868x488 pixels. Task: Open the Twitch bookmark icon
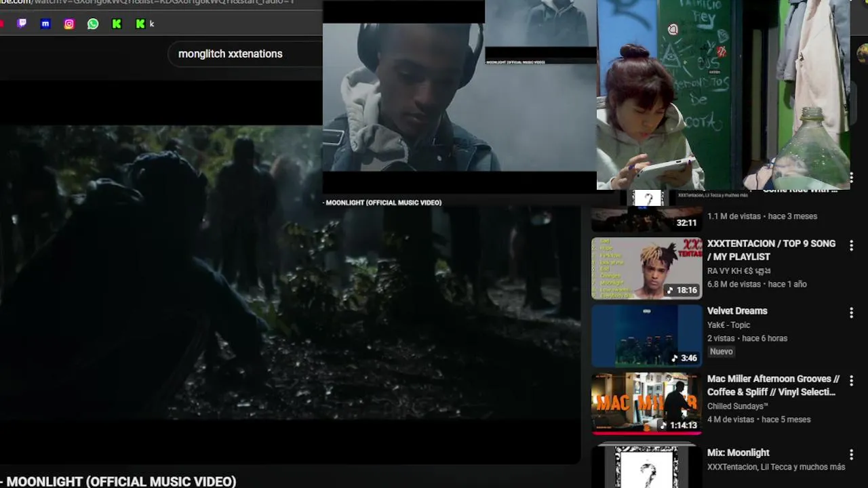[x=22, y=24]
